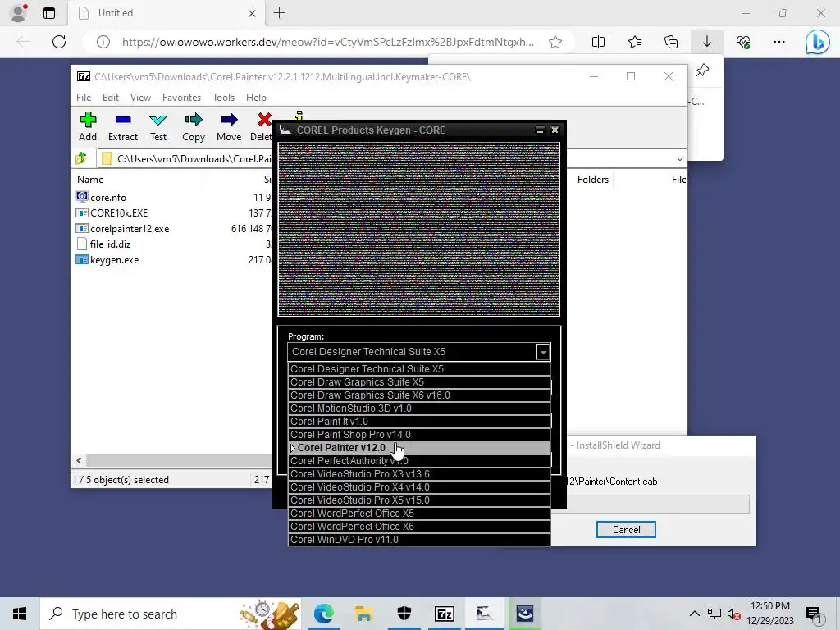The height and width of the screenshot is (630, 840).
Task: Sort by the Name column header
Action: [x=137, y=180]
